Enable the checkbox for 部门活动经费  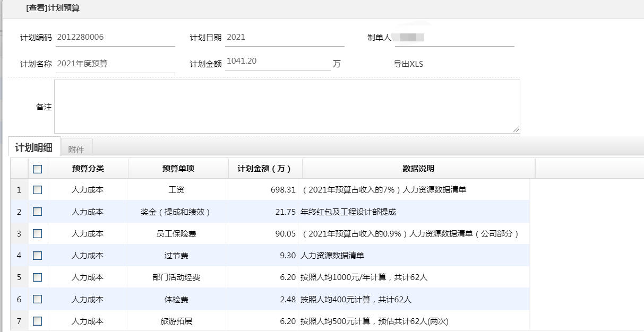tap(36, 277)
